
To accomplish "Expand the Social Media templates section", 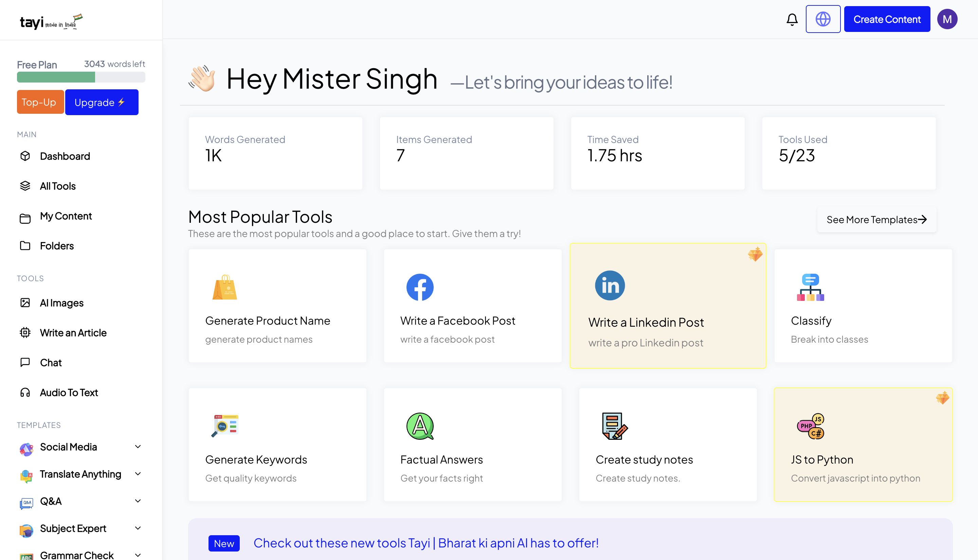I will click(x=138, y=447).
